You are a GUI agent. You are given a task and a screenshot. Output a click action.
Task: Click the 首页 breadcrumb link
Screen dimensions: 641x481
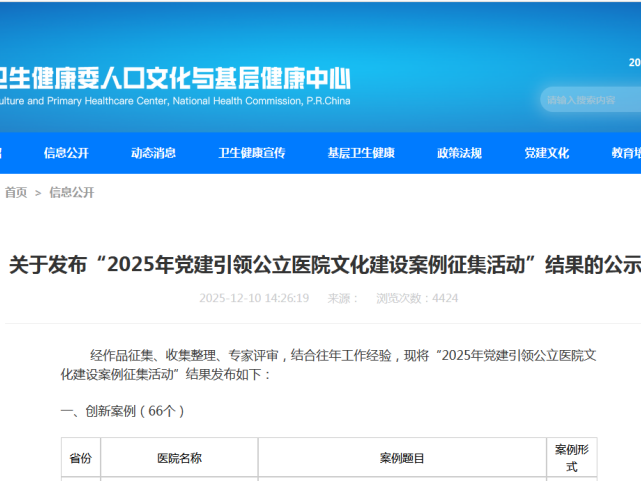[x=16, y=193]
